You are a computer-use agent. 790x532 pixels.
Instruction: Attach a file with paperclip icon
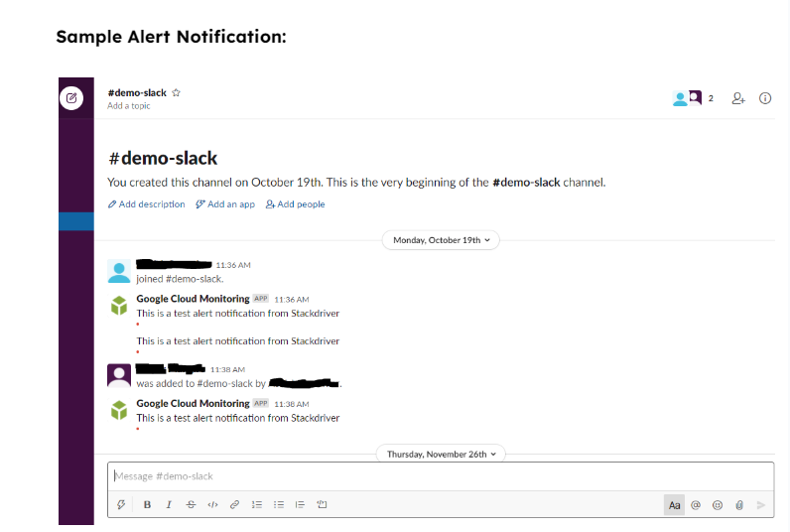tap(739, 505)
